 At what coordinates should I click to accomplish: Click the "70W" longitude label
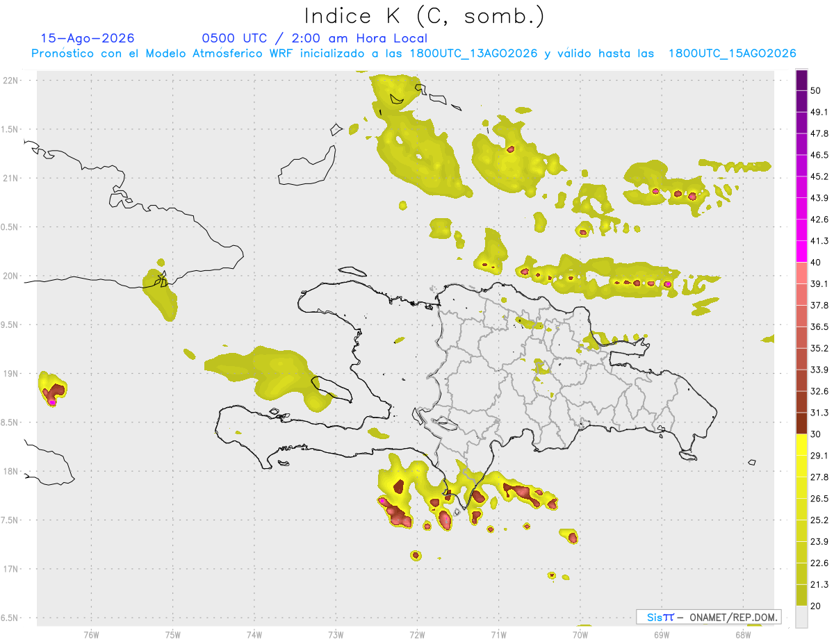[x=580, y=635]
